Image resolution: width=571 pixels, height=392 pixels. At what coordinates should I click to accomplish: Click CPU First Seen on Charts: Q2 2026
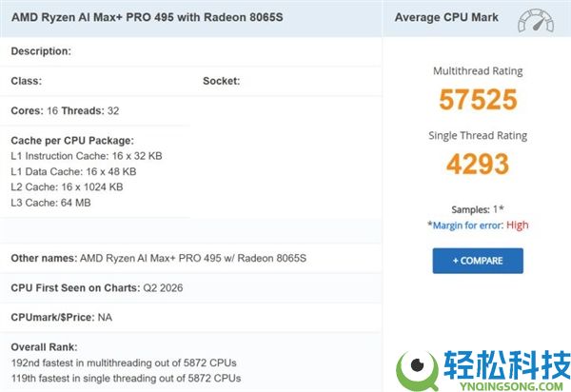pyautogui.click(x=97, y=288)
